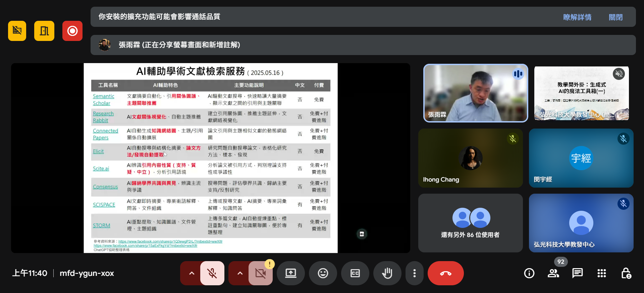Click 中文 column header
This screenshot has width=644, height=293.
tap(300, 85)
